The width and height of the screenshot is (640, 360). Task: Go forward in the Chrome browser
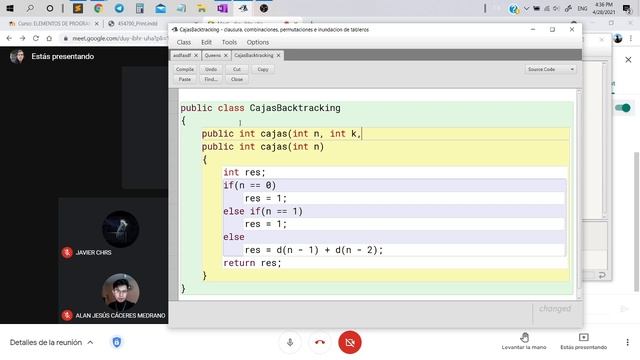pos(22,38)
